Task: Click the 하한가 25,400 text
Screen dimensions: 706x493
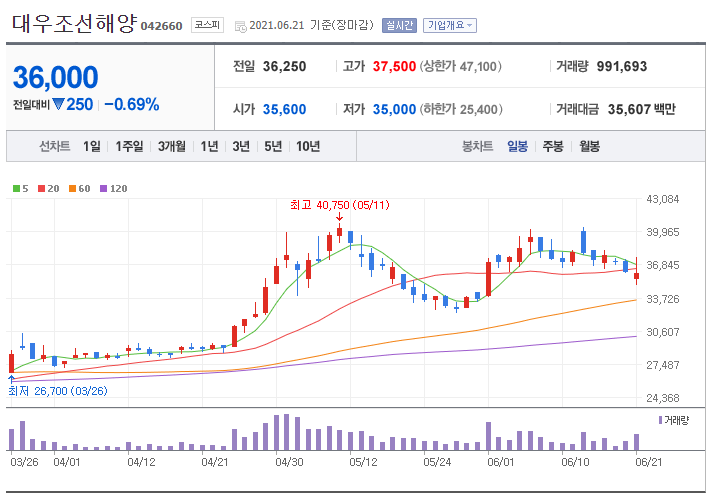Action: tap(461, 109)
